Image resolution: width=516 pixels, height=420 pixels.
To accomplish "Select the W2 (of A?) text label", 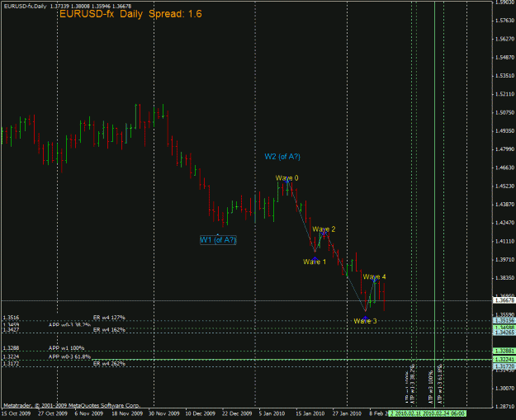I will click(282, 157).
